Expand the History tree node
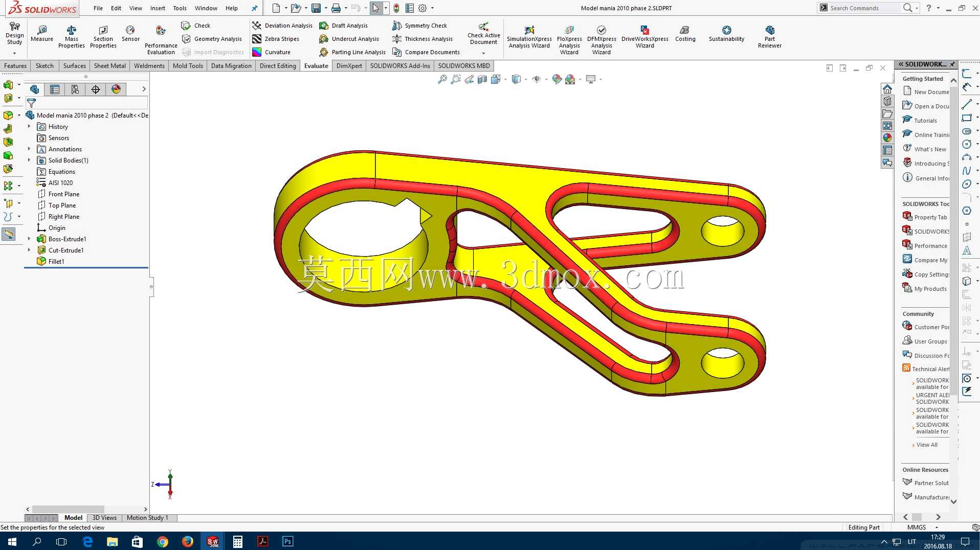Image resolution: width=980 pixels, height=550 pixels. pyautogui.click(x=29, y=126)
